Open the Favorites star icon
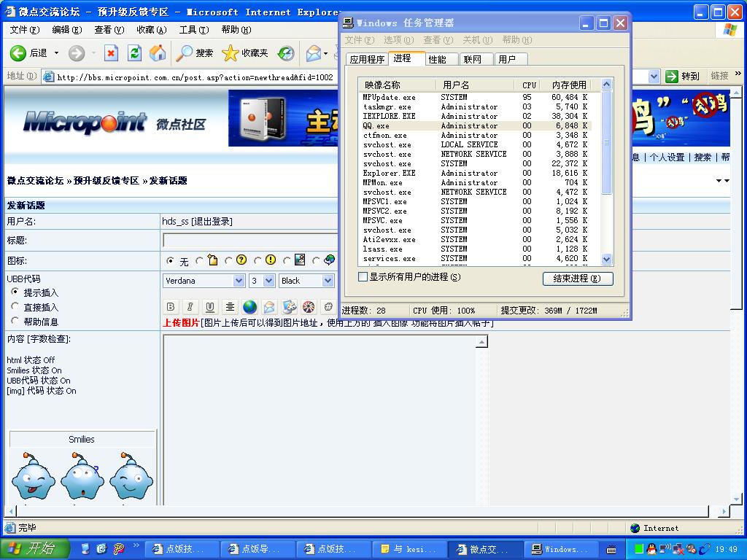Screen dimensions: 747x560 (x=230, y=52)
